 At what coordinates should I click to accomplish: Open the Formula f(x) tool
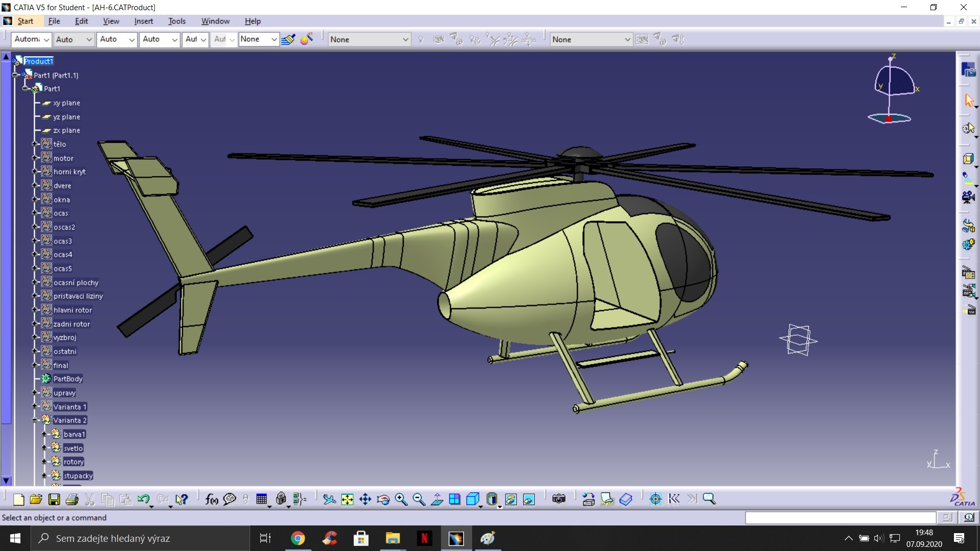(211, 499)
